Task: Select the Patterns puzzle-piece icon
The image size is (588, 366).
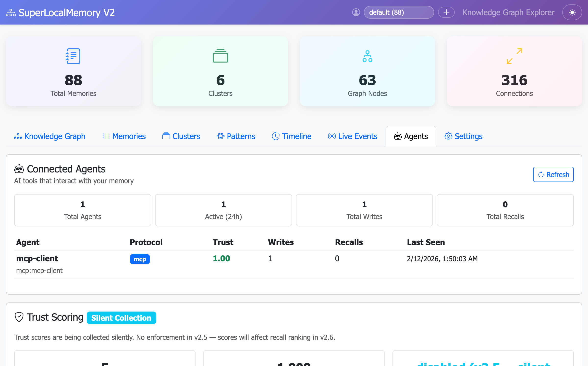Action: click(220, 136)
